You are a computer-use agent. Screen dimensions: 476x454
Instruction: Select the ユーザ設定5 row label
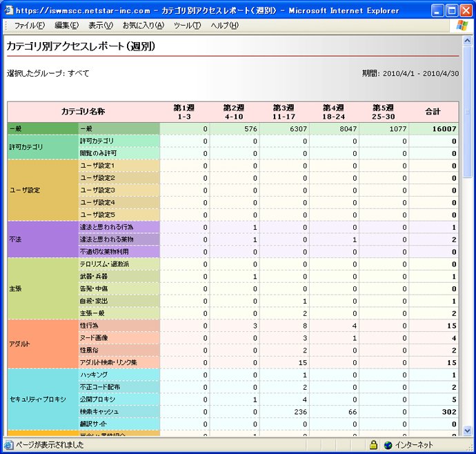(x=119, y=215)
